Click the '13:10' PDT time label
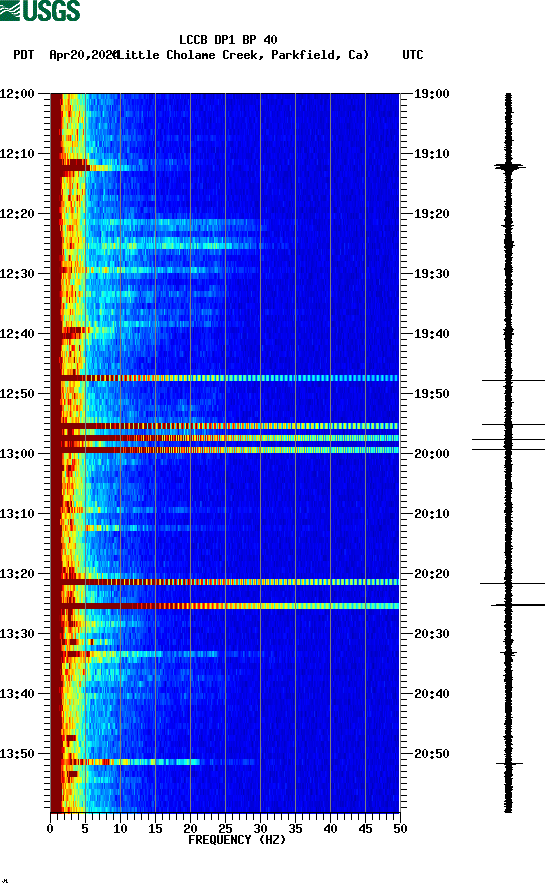 (x=17, y=514)
